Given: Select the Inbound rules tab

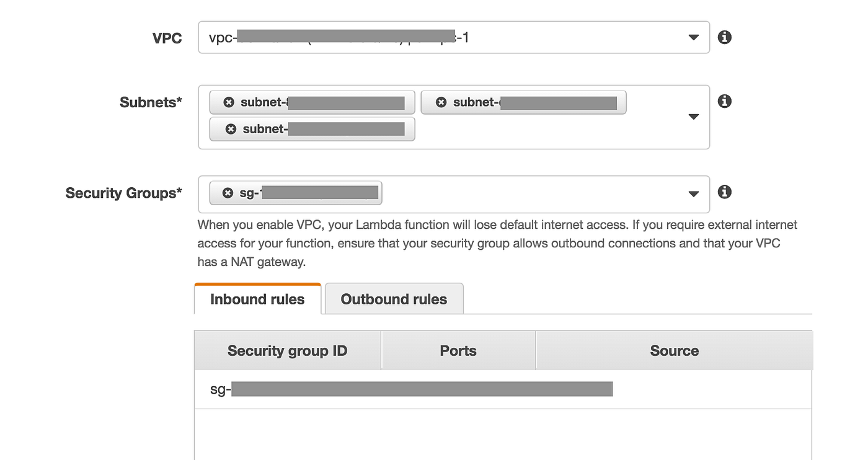Looking at the screenshot, I should coord(257,299).
